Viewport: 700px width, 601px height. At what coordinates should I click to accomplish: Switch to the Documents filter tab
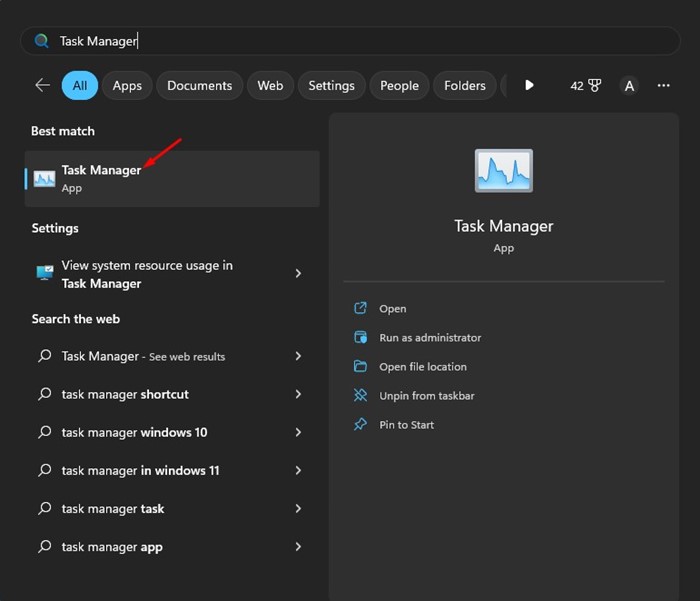pos(199,86)
